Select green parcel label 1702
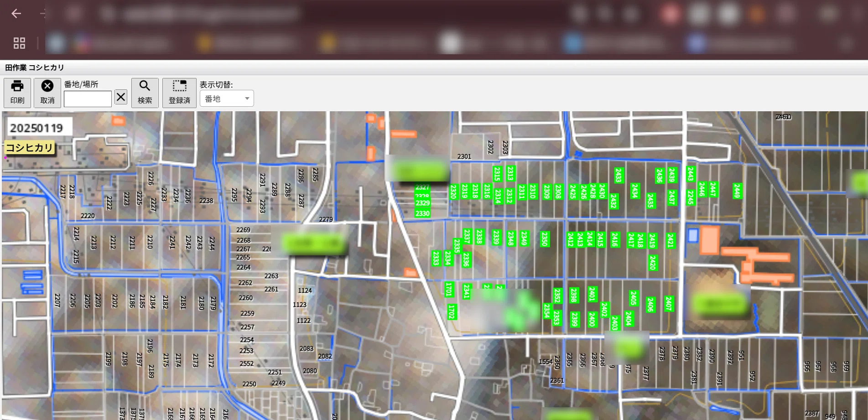The width and height of the screenshot is (868, 420). [x=451, y=311]
